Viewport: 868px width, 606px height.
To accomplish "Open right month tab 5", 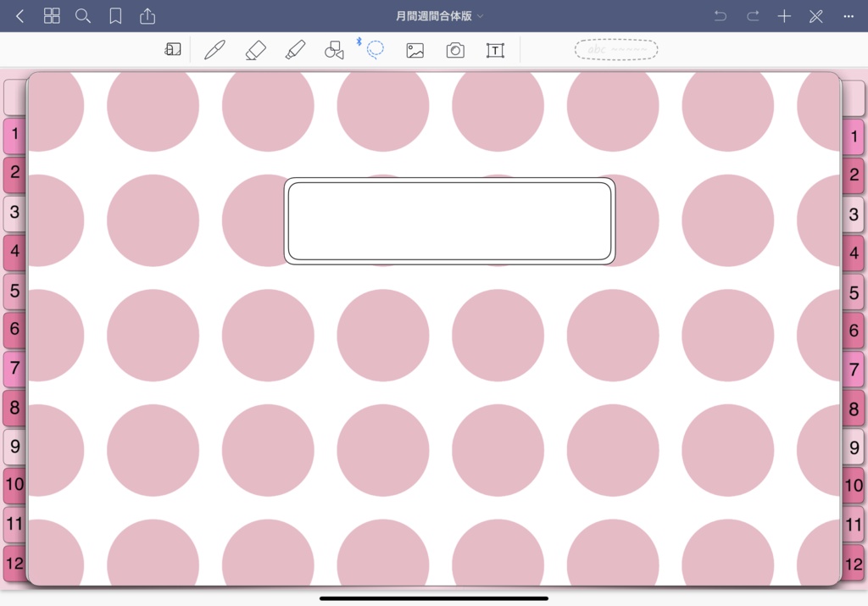I will point(854,292).
